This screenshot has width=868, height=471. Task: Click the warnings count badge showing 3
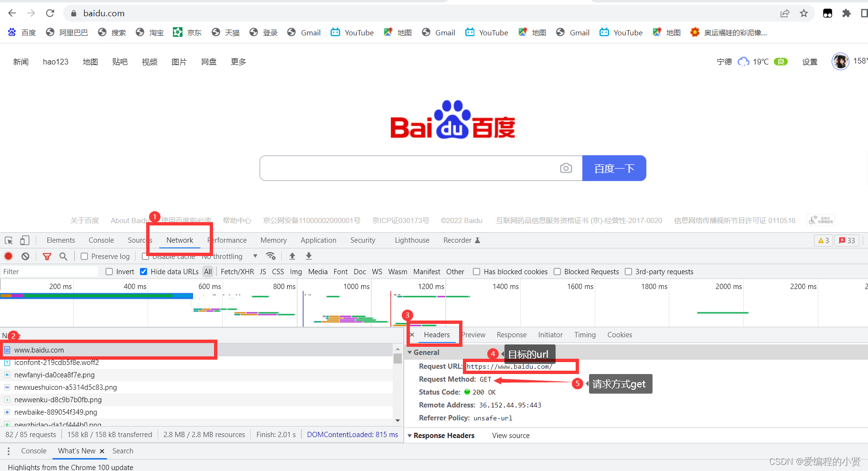pyautogui.click(x=823, y=240)
